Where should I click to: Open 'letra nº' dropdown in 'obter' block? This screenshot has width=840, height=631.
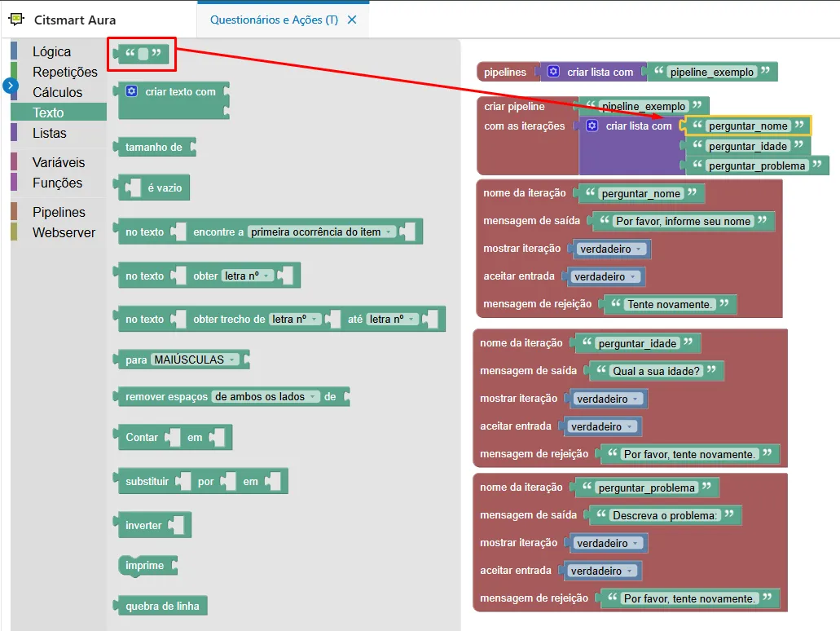248,276
